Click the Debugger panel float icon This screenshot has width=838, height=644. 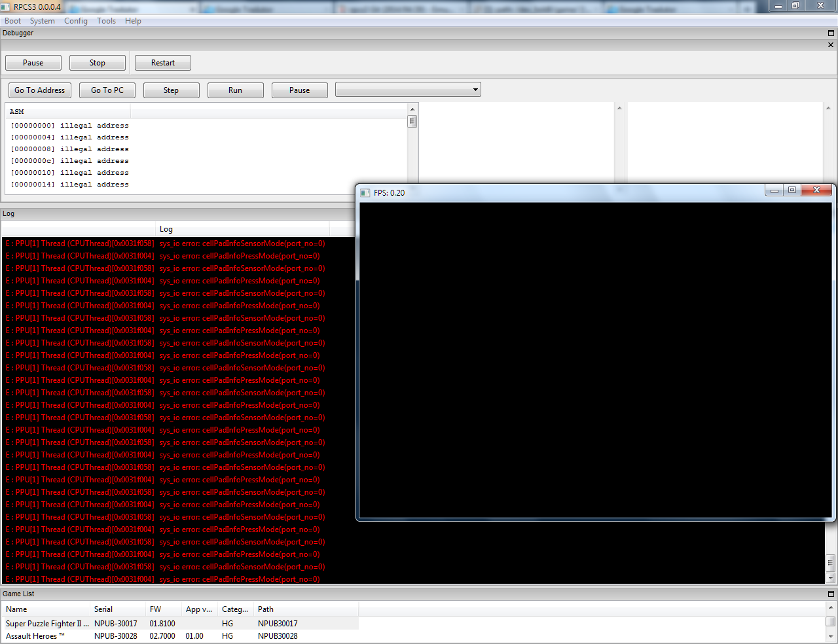831,33
